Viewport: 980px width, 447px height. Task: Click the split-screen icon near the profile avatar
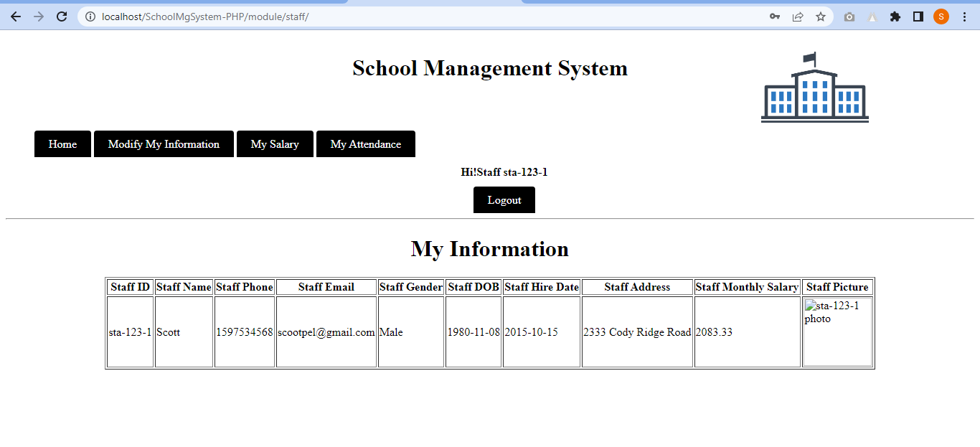click(x=918, y=16)
